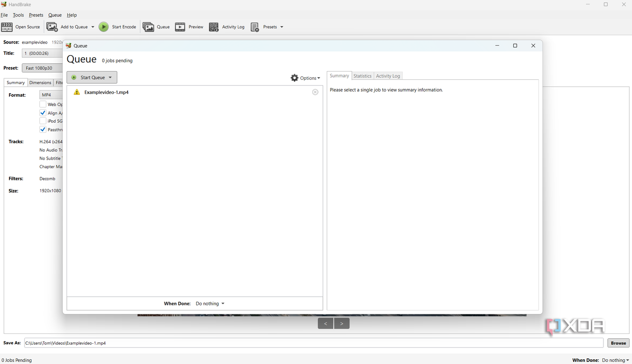Toggle the Passthru Common Metadata checkbox
Screen dimensions: 632x364
43,129
